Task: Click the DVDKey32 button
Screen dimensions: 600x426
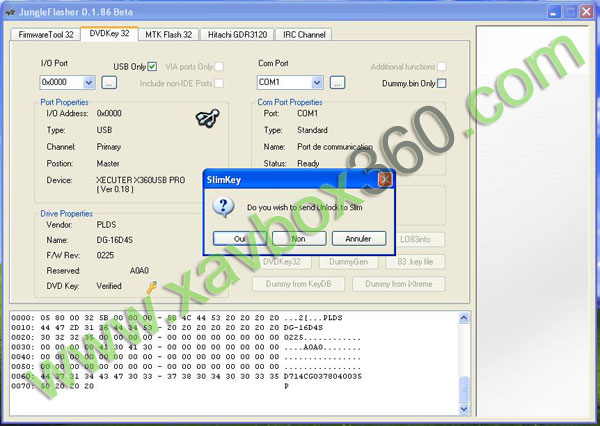Action: click(x=282, y=262)
